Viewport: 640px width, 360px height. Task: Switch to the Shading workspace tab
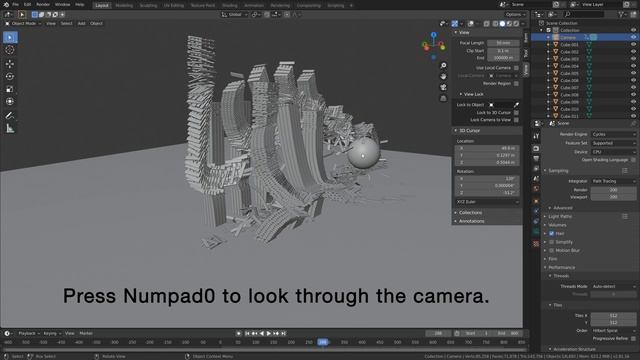(x=229, y=6)
